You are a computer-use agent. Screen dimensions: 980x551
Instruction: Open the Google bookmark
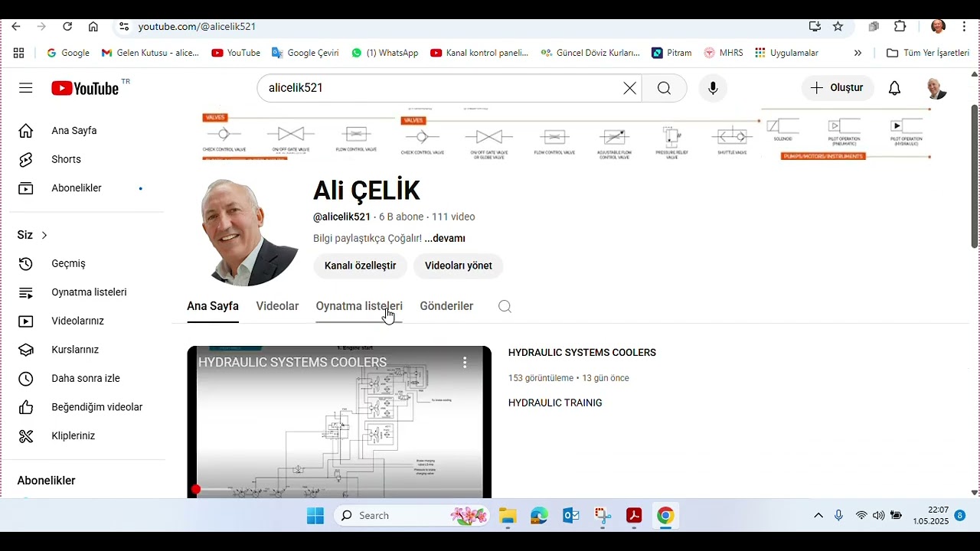[68, 53]
